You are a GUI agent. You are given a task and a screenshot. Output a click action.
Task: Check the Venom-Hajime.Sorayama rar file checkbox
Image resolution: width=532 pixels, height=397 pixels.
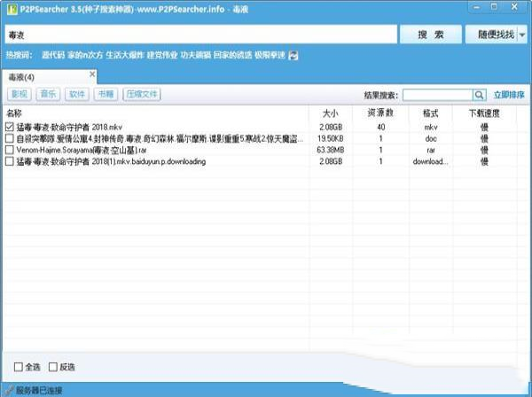[x=10, y=151]
